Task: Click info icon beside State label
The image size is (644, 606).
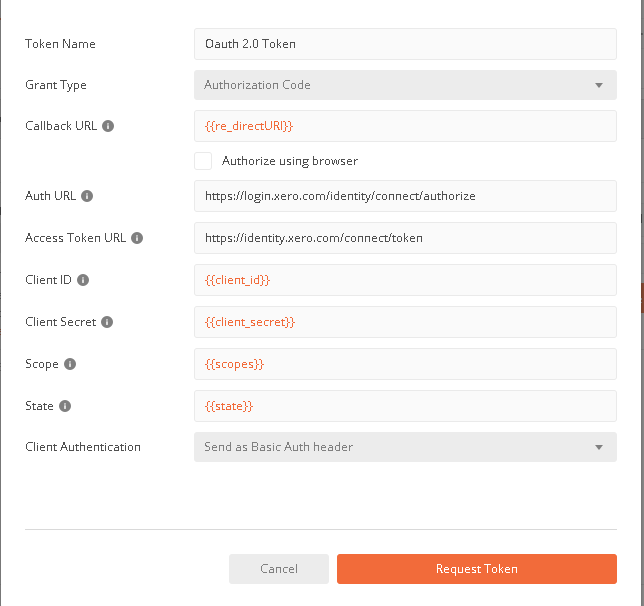Action: click(65, 406)
